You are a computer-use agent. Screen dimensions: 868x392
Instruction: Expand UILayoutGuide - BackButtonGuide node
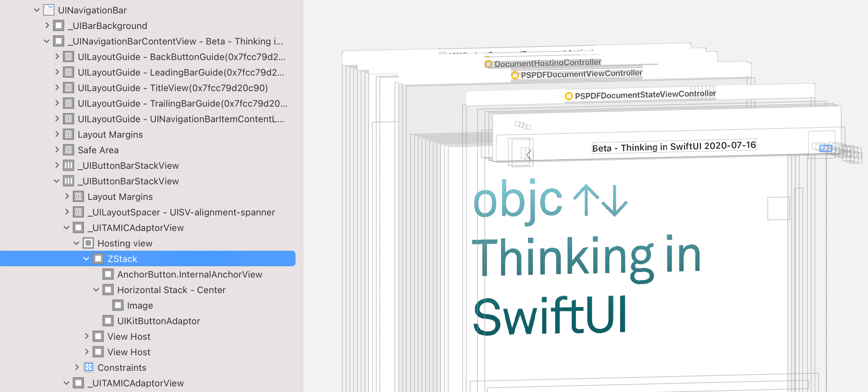pos(57,57)
